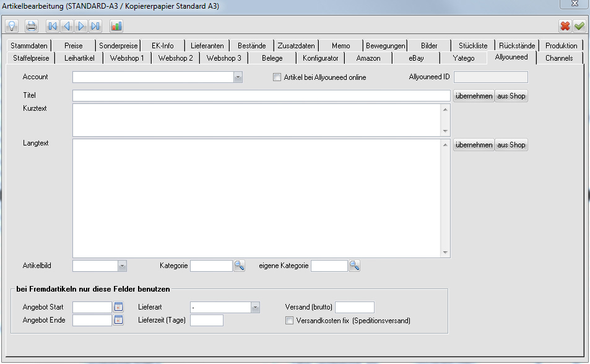Viewport: 590px width, 364px height.
Task: Open the Stammdaten tab
Action: pos(28,46)
